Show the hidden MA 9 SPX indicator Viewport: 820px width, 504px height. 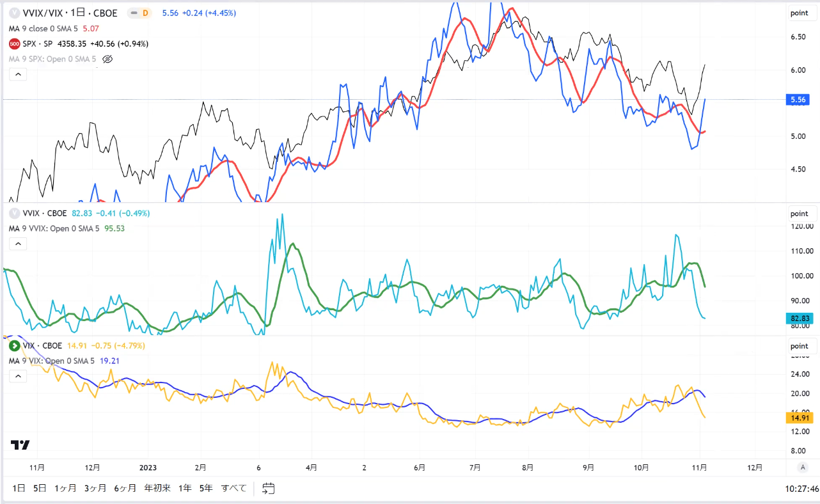[x=107, y=59]
